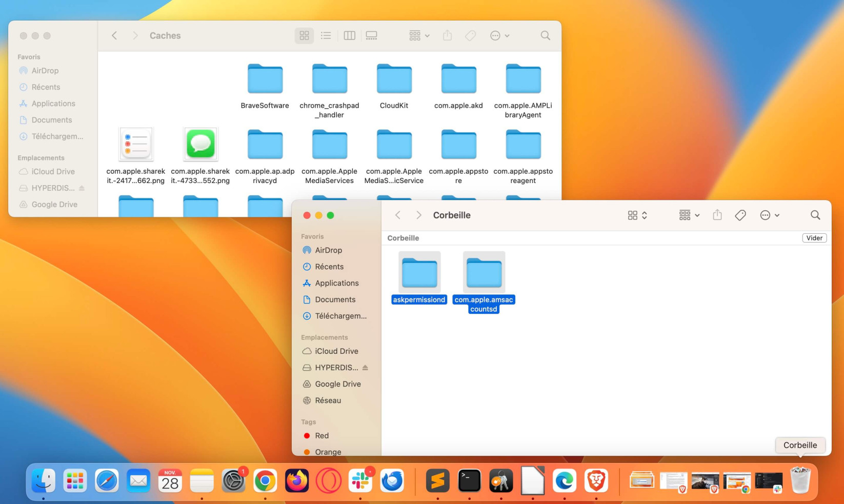Open the group-by dropdown in Caches window
Image resolution: width=844 pixels, height=504 pixels.
(419, 35)
